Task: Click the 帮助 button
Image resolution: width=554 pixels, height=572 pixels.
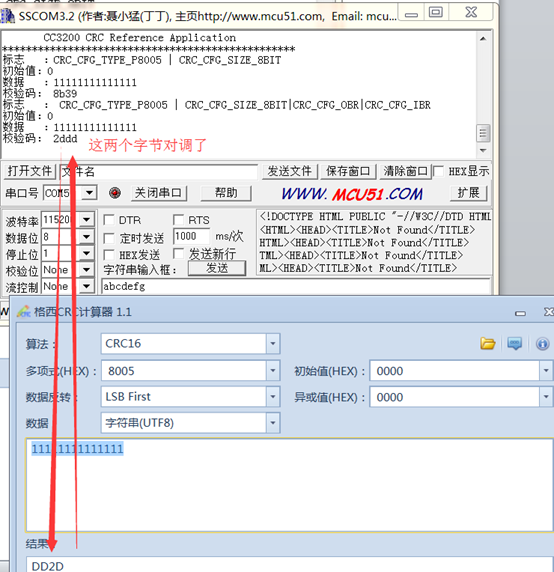Action: [226, 193]
